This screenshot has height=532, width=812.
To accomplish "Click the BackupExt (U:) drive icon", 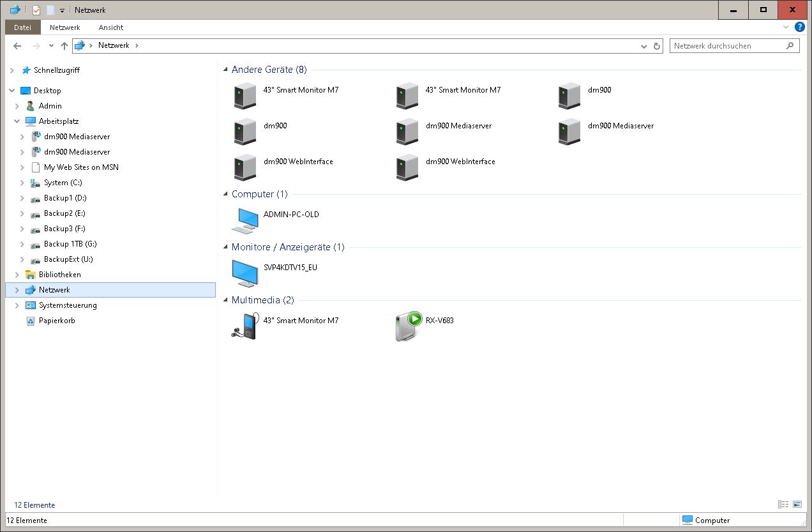I will [36, 259].
